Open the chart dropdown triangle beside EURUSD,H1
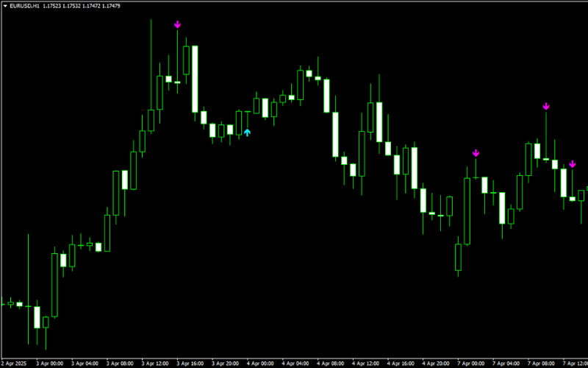This screenshot has width=588, height=368. [x=5, y=6]
